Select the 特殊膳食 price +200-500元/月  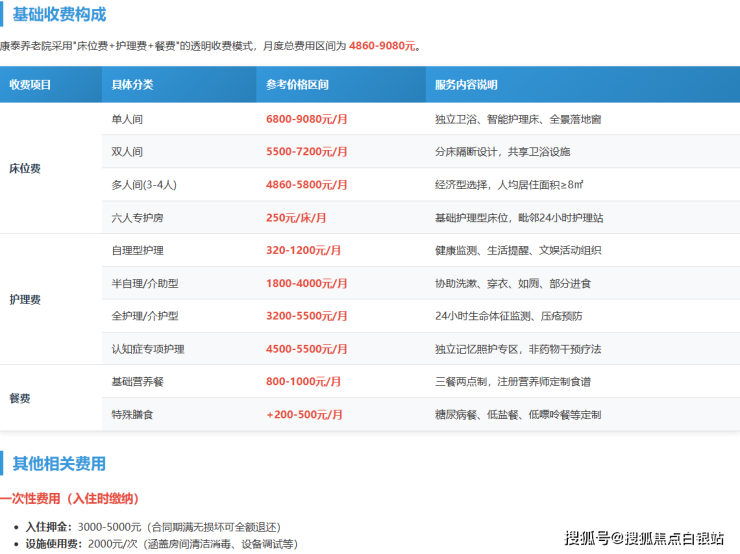pyautogui.click(x=305, y=415)
